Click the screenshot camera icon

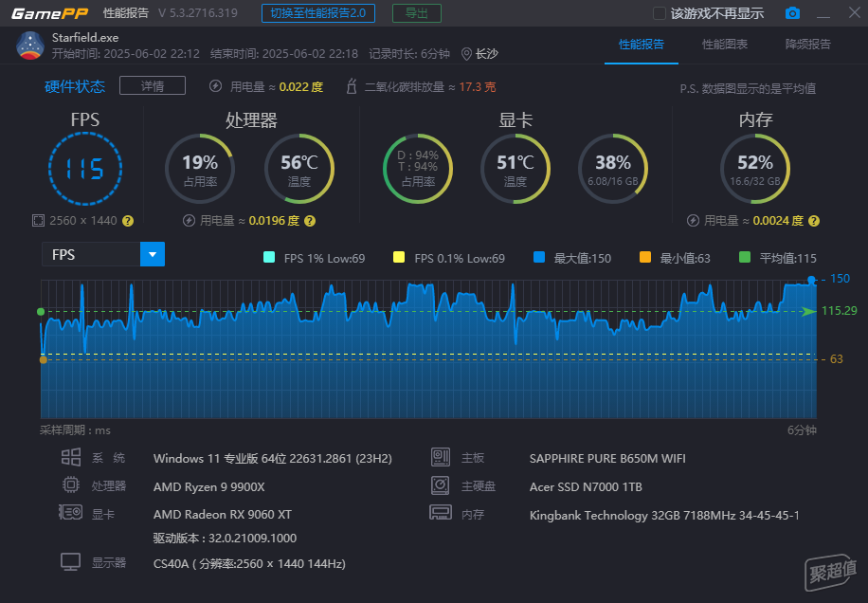[792, 12]
